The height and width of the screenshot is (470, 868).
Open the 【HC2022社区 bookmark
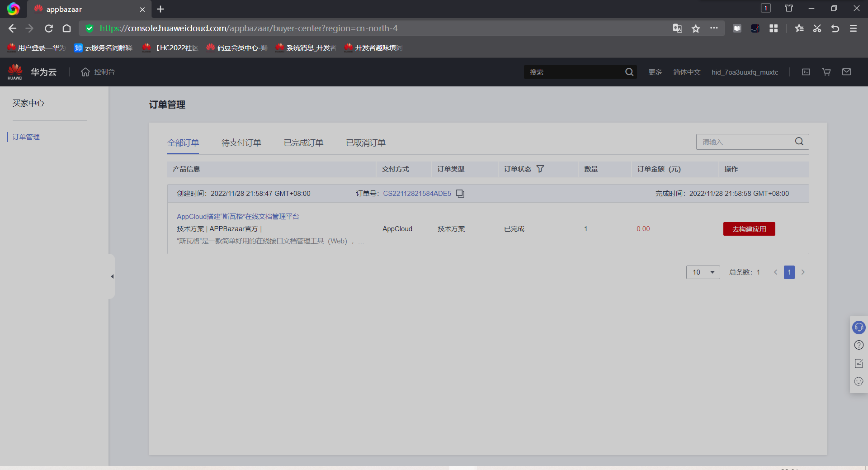[170, 47]
